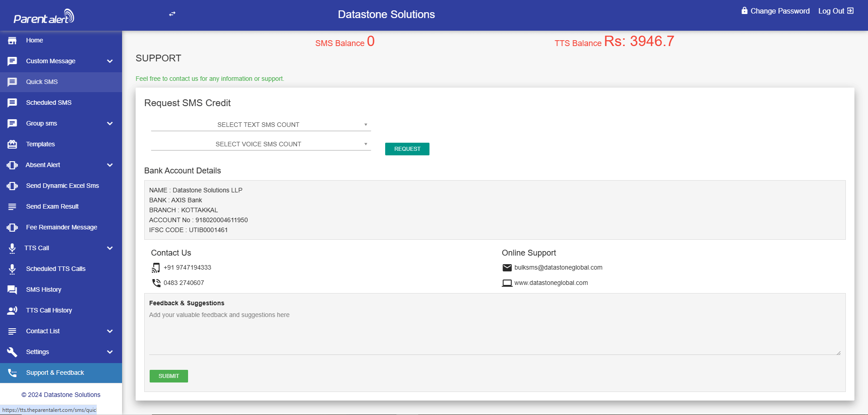Click the © 2024 Datastone Solutions footer text
868x415 pixels.
[61, 395]
